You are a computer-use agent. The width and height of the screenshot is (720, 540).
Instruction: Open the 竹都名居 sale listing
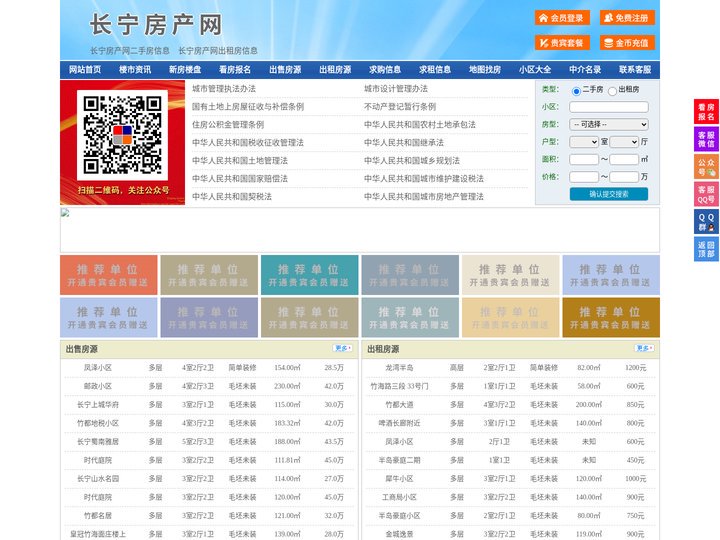tap(98, 516)
